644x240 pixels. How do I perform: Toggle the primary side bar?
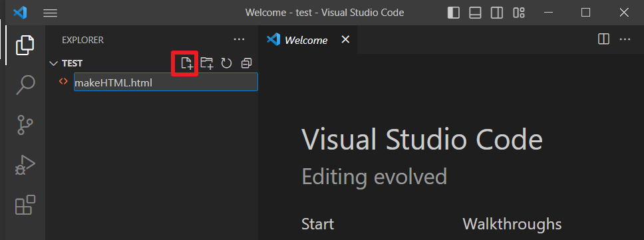tap(454, 13)
